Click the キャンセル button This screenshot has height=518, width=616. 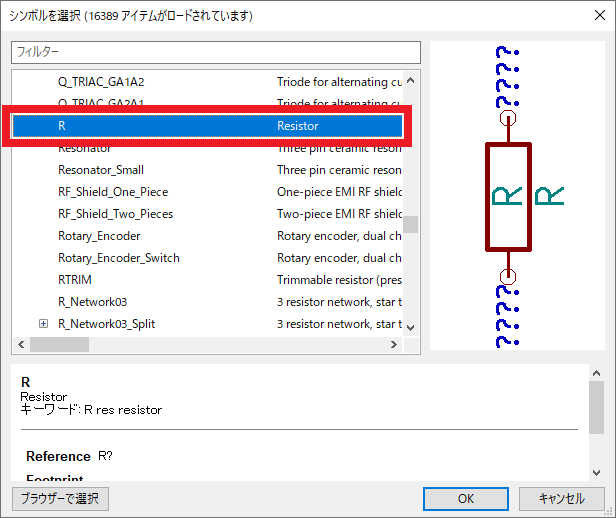click(560, 498)
